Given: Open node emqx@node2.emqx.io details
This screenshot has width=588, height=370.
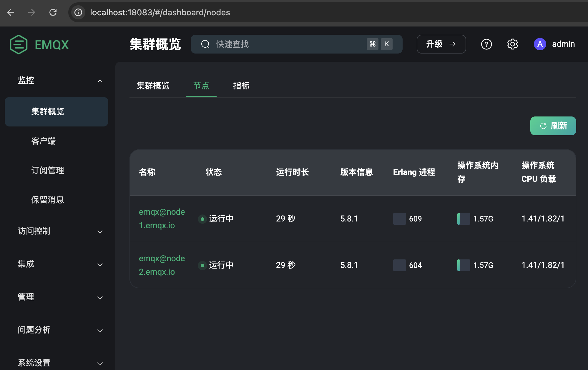Looking at the screenshot, I should point(162,265).
